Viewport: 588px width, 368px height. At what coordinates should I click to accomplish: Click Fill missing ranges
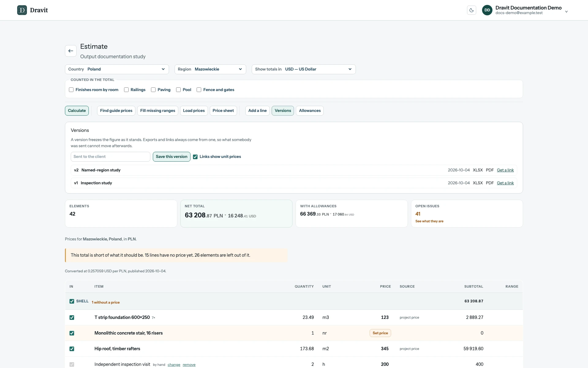[158, 111]
